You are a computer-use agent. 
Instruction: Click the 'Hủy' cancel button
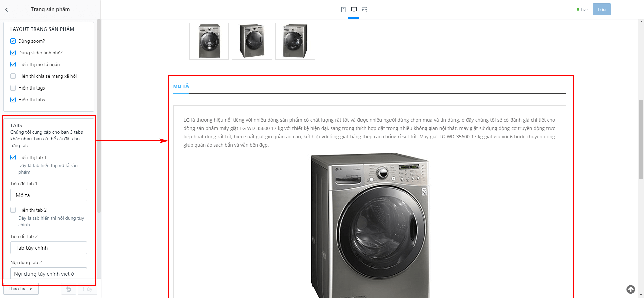pos(88,289)
